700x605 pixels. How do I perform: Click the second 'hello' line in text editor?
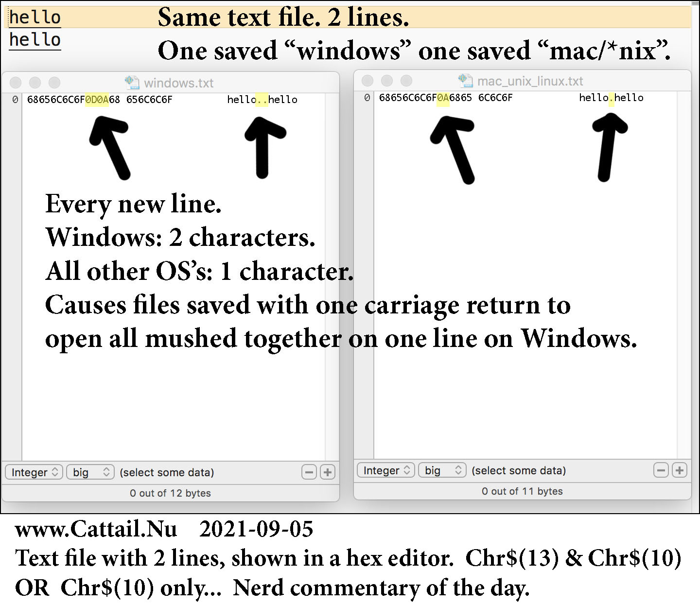35,39
